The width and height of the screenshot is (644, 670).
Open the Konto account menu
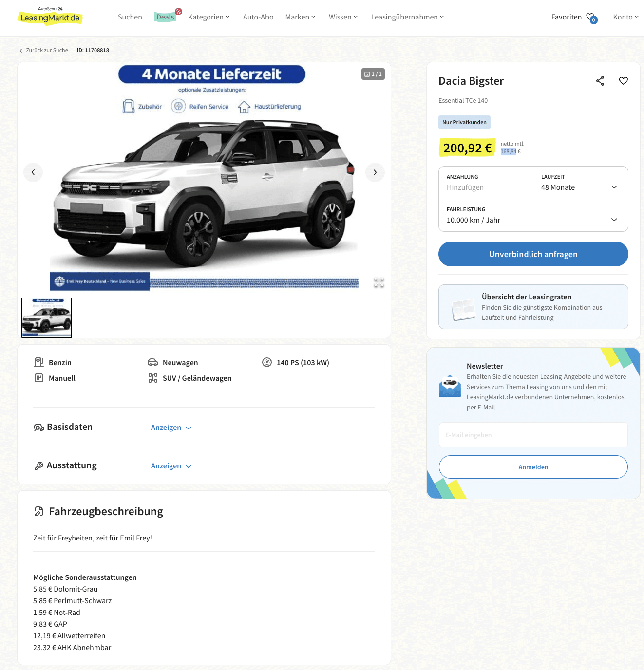click(626, 17)
